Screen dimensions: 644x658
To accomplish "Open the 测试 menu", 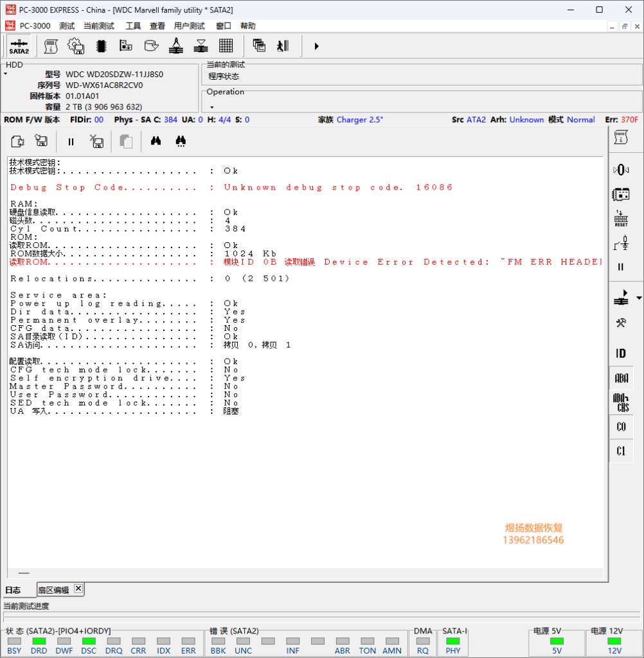I will (67, 26).
